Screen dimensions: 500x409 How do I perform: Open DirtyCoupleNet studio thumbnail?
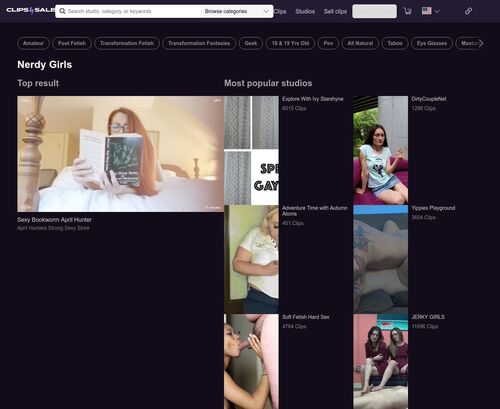(381, 150)
